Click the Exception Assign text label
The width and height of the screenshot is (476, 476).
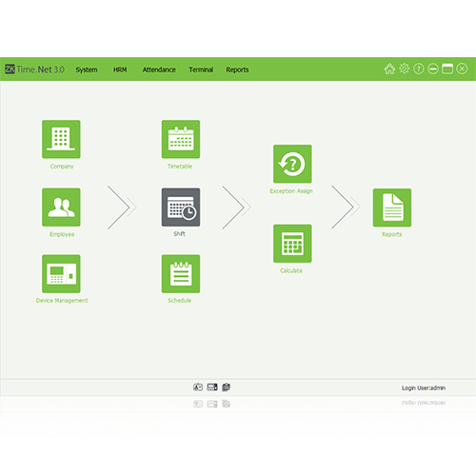[291, 191]
